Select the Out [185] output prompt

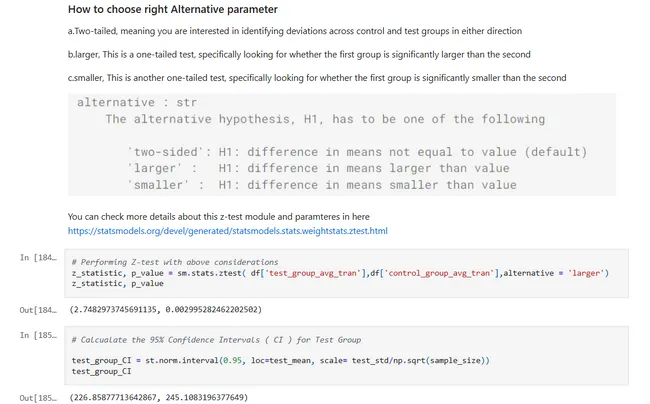click(39, 398)
